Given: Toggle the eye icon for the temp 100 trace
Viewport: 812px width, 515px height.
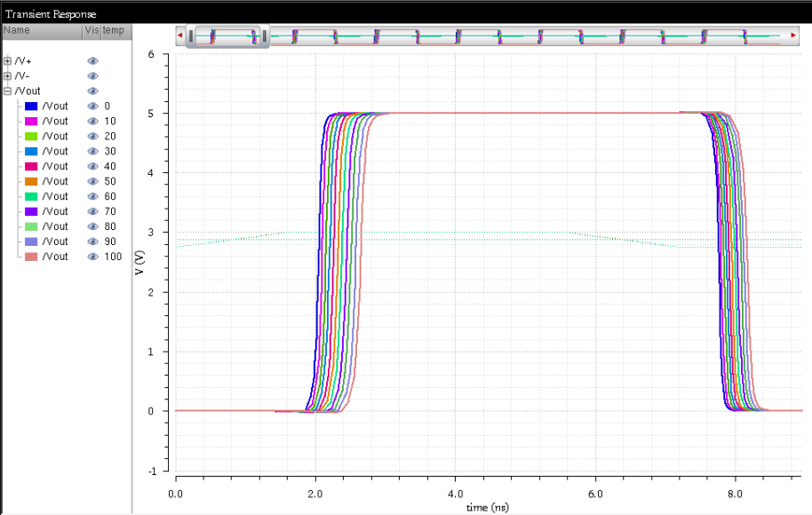Looking at the screenshot, I should [x=92, y=256].
